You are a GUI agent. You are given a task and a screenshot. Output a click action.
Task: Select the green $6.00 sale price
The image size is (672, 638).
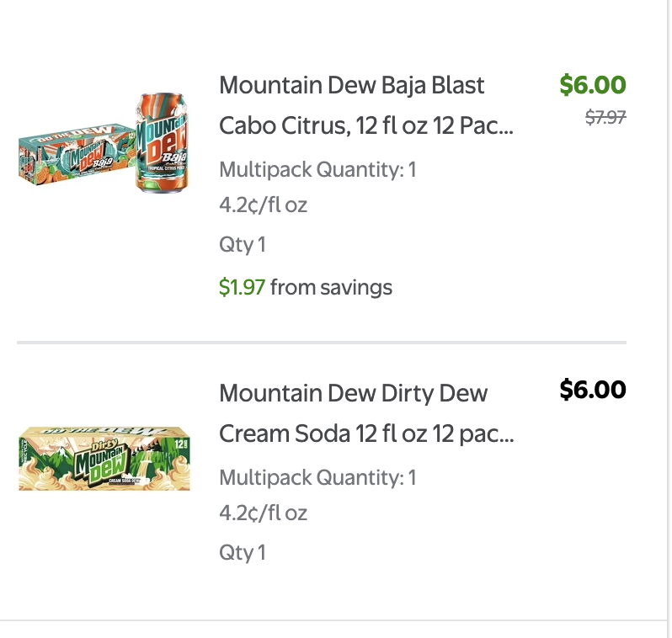tap(593, 85)
